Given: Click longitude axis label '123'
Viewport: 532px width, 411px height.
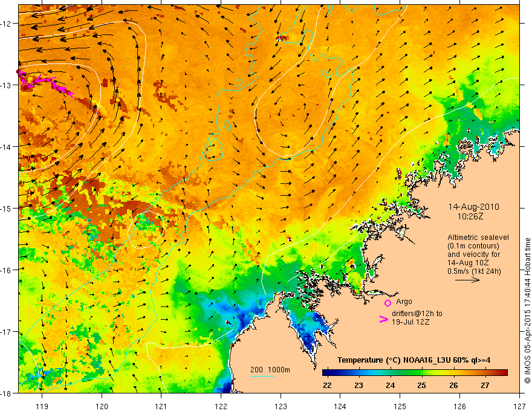Looking at the screenshot, I should (x=281, y=406).
